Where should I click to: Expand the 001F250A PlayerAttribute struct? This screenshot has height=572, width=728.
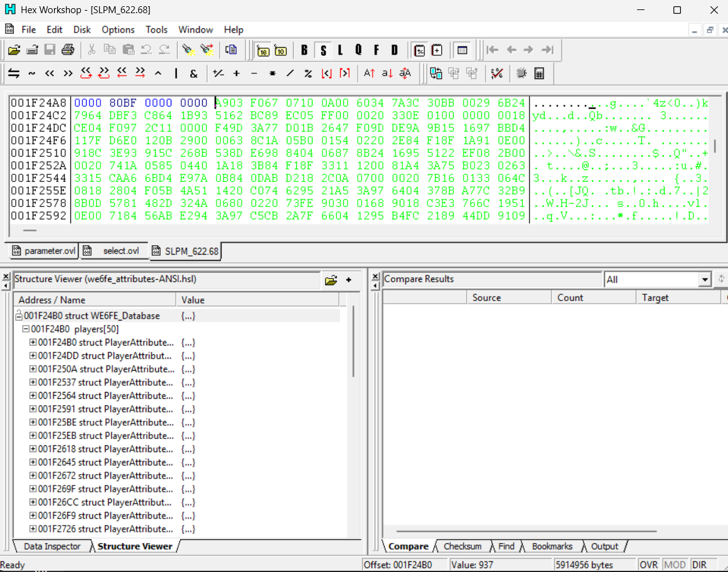click(33, 369)
